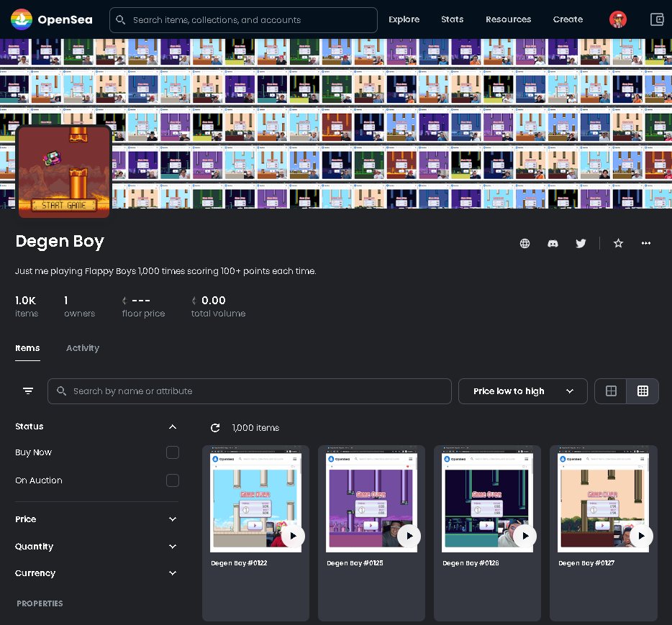
Task: Open the Stats menu
Action: [452, 19]
